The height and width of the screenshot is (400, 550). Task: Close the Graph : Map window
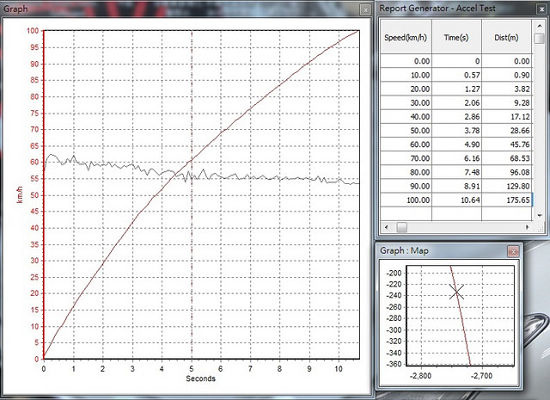pos(513,251)
